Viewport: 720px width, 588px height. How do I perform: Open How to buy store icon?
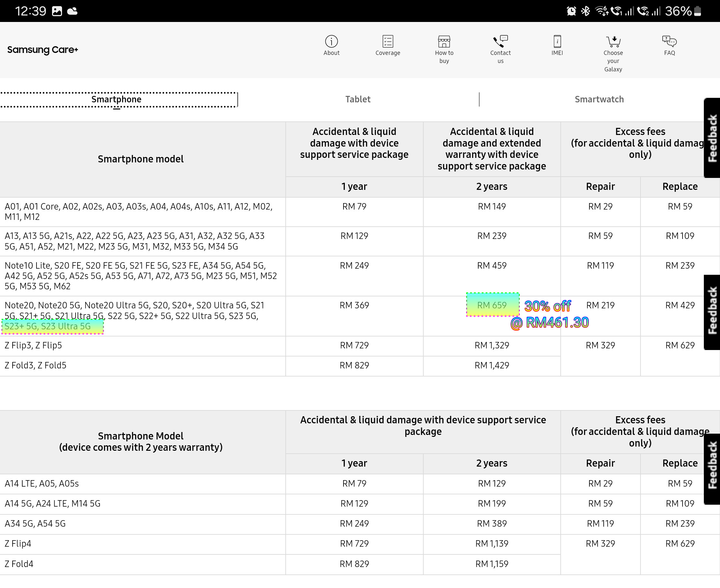click(x=444, y=41)
